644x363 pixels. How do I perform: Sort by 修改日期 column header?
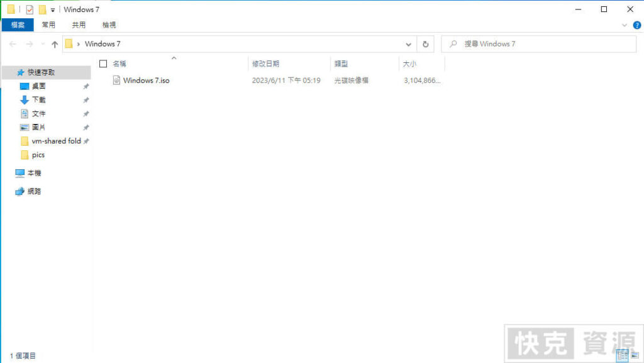[x=266, y=64]
